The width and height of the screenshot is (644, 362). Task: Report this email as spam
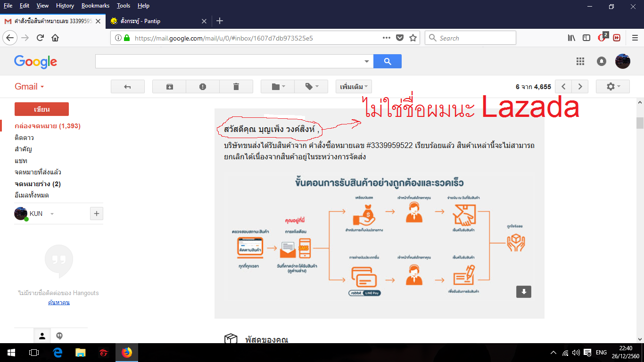pos(203,87)
